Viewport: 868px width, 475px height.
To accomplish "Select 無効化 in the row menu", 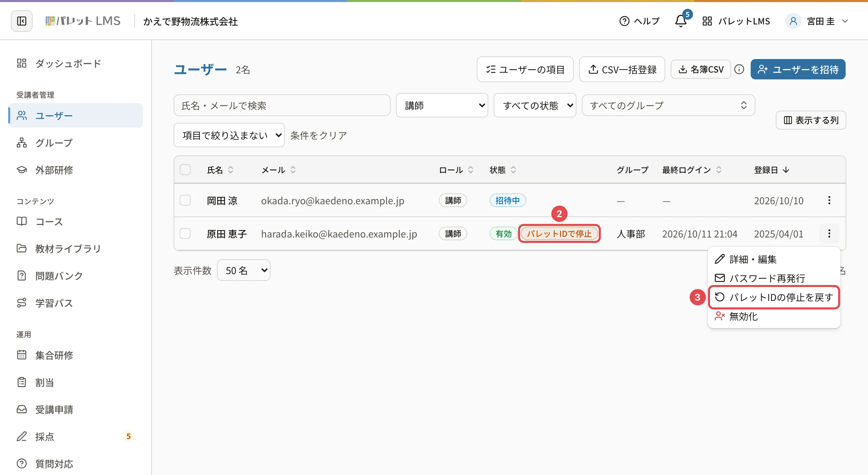I will point(774,316).
